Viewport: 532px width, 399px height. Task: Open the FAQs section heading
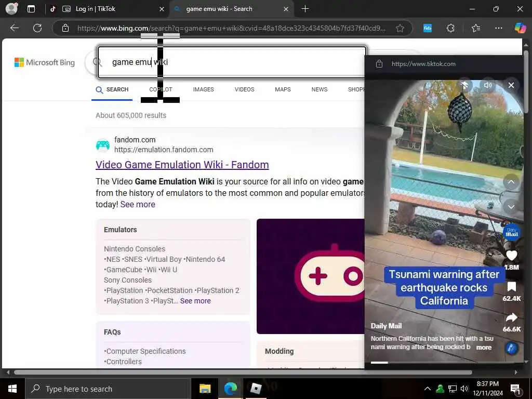(x=112, y=332)
